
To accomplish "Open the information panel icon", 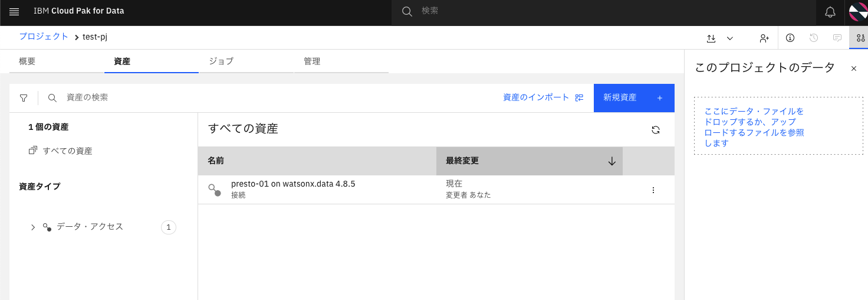I will 790,38.
